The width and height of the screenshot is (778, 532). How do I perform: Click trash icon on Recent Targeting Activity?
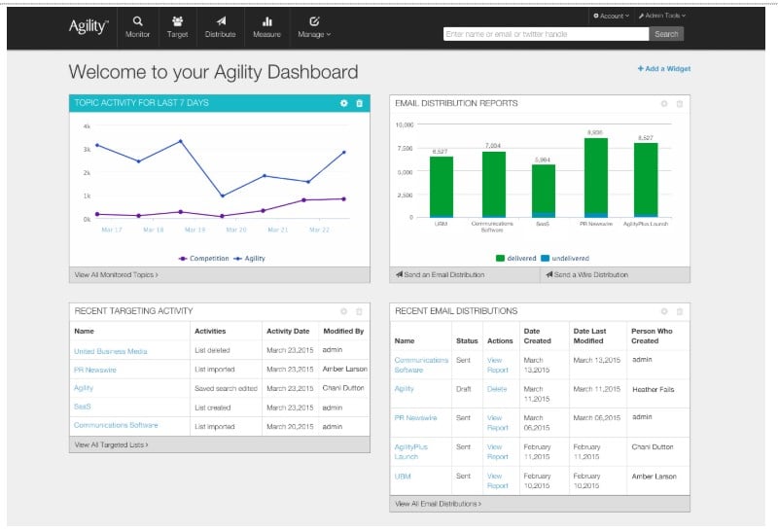pyautogui.click(x=359, y=311)
